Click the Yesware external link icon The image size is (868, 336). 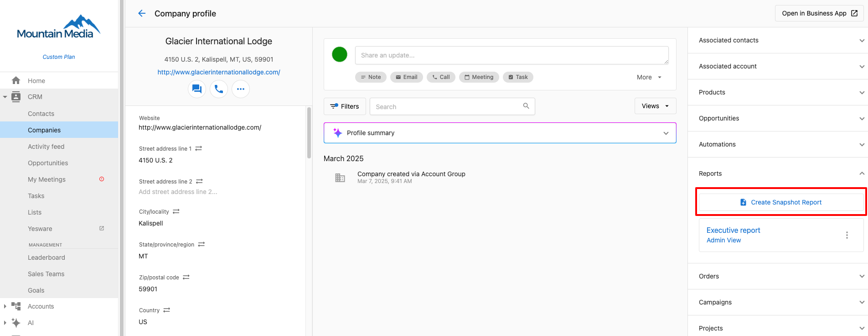coord(102,228)
